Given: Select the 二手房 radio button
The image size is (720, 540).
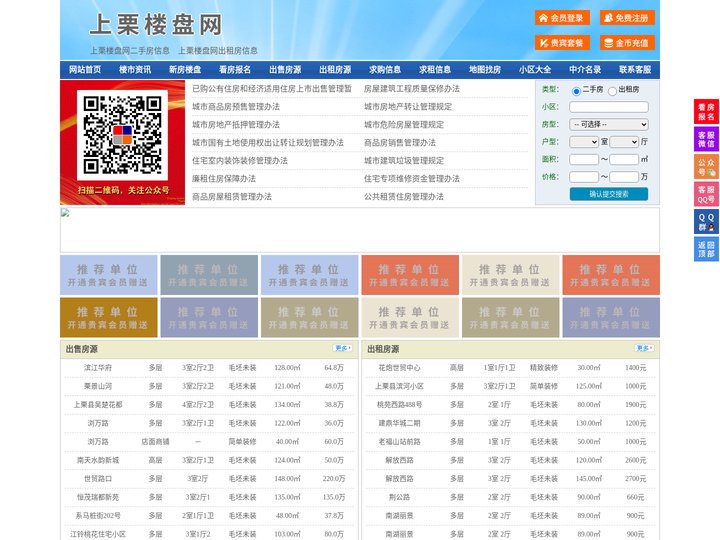Looking at the screenshot, I should [x=576, y=91].
